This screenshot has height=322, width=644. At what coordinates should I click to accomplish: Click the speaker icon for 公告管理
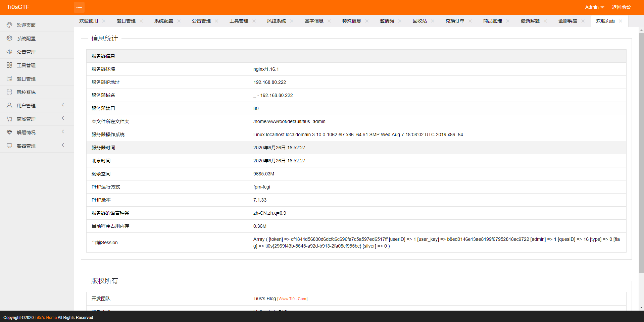(9, 52)
